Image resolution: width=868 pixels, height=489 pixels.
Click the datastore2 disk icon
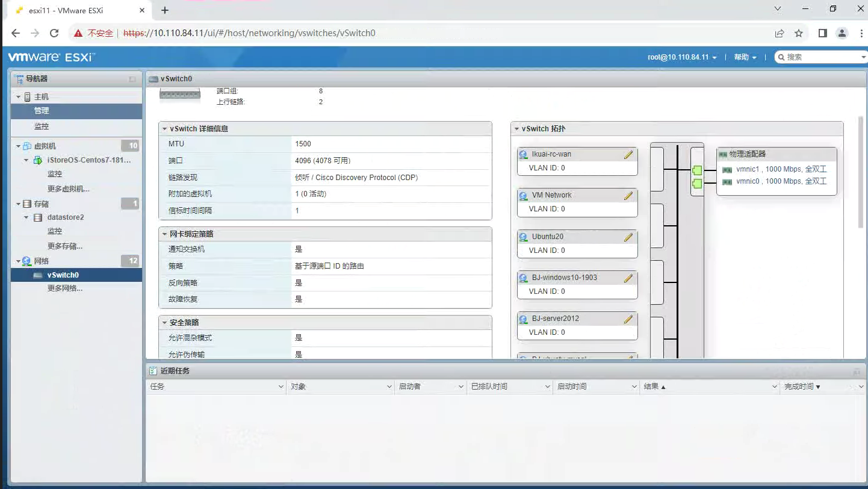(38, 217)
